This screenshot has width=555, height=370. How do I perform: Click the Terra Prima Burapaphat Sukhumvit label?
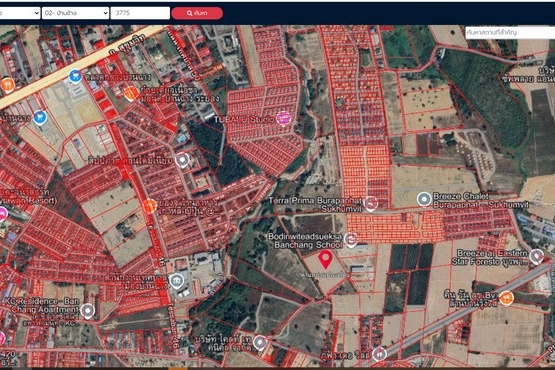coord(316,204)
